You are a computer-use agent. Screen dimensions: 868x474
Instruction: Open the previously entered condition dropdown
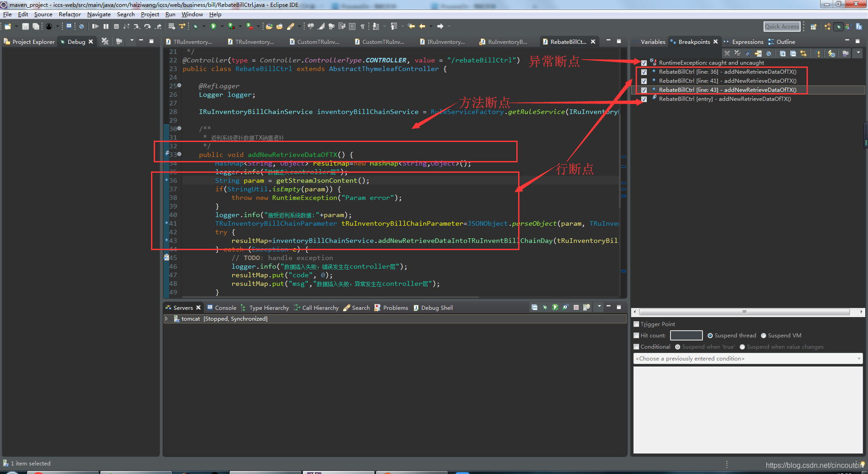point(858,358)
